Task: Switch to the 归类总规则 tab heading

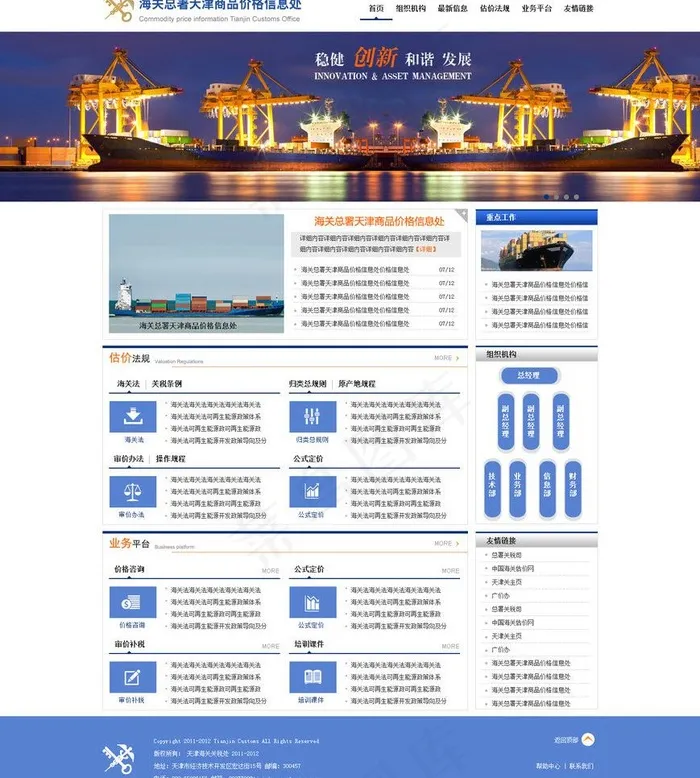Action: pyautogui.click(x=308, y=384)
